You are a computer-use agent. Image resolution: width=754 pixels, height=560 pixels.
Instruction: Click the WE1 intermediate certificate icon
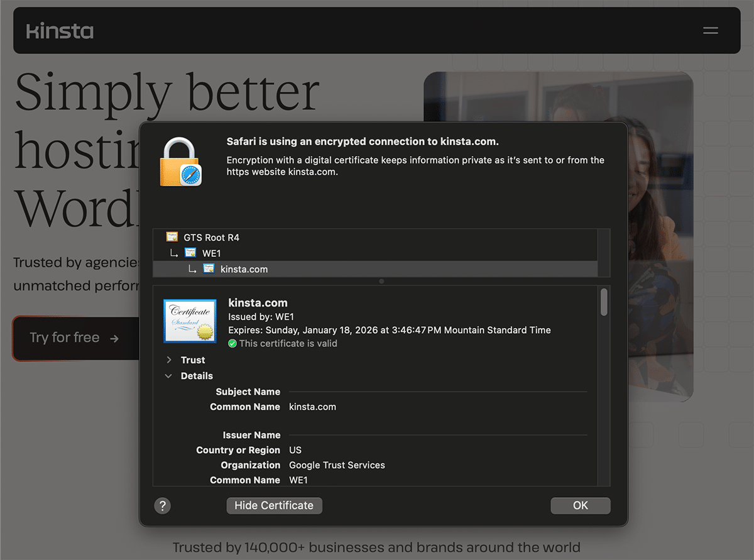coord(190,253)
